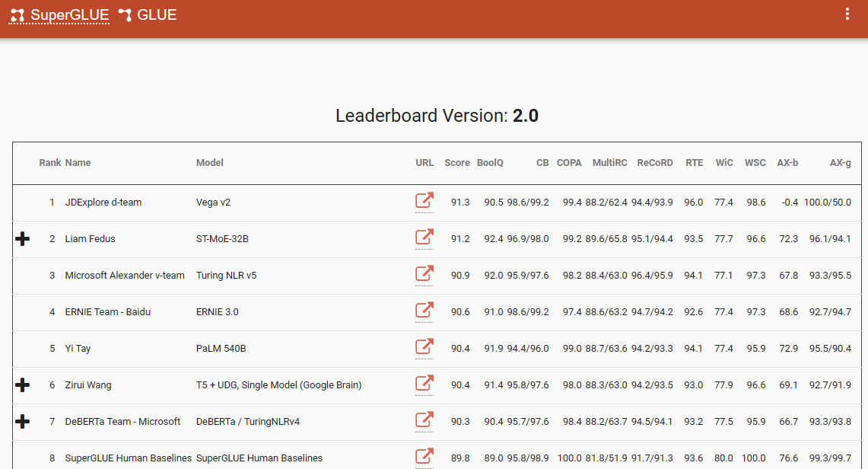This screenshot has height=469, width=868.
Task: Click the AX-g column header
Action: coord(841,163)
